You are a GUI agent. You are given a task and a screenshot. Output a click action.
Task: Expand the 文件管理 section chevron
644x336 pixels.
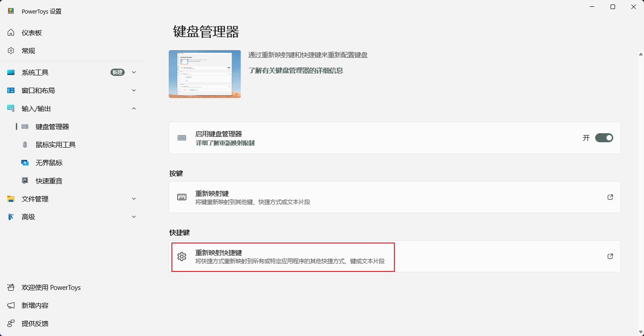tap(134, 199)
